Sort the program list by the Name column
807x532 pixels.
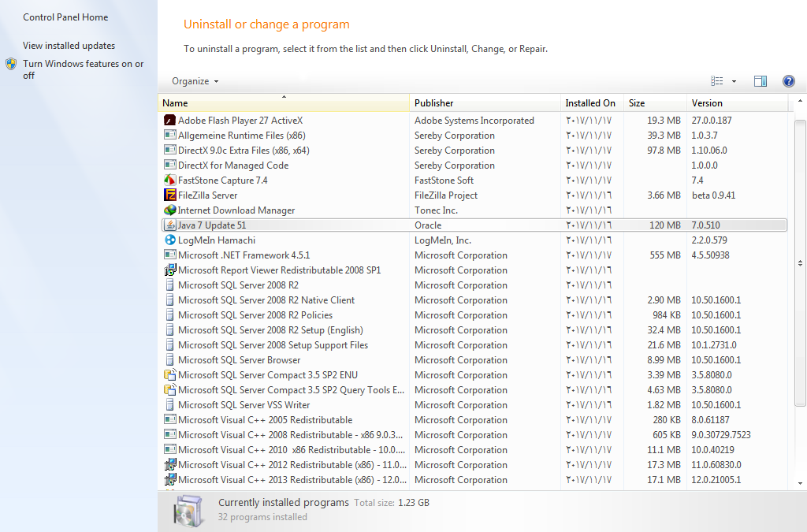click(284, 103)
